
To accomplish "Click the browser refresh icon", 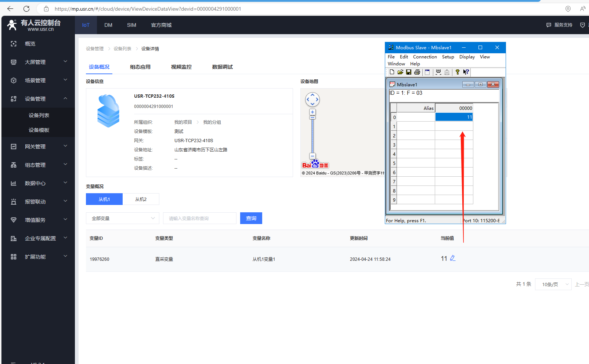I will pyautogui.click(x=26, y=9).
